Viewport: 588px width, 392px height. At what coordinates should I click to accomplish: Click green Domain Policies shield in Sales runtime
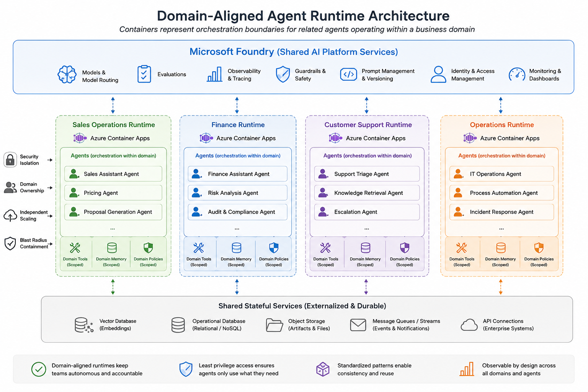149,248
